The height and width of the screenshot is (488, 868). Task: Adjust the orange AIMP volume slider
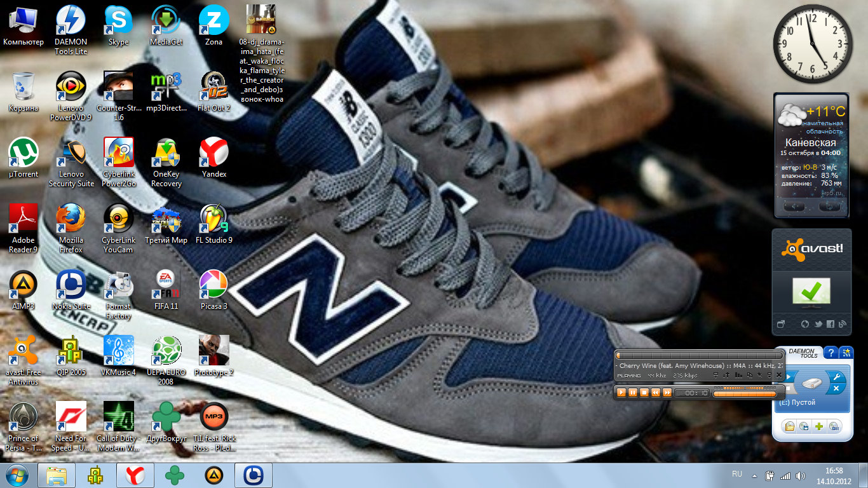[x=745, y=394]
